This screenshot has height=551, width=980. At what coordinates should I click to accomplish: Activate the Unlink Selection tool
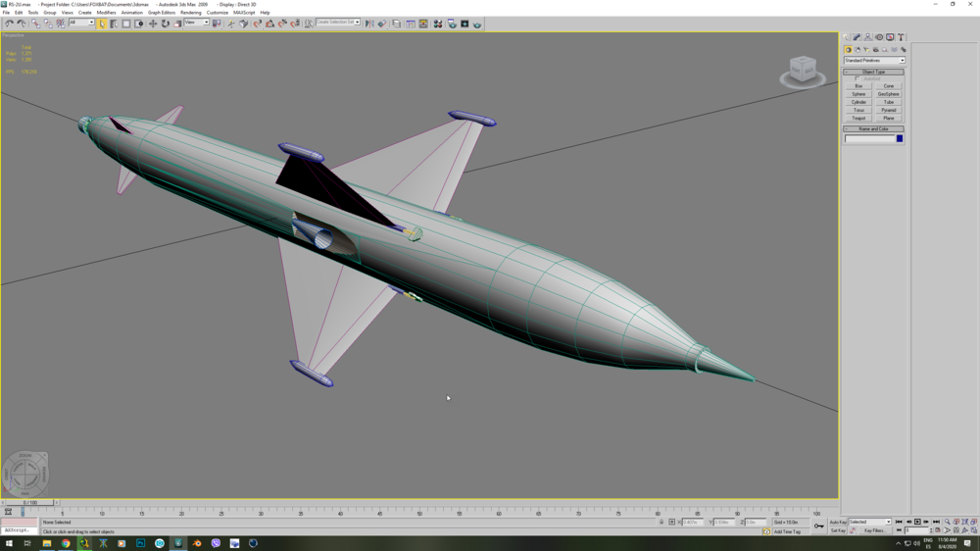click(48, 24)
